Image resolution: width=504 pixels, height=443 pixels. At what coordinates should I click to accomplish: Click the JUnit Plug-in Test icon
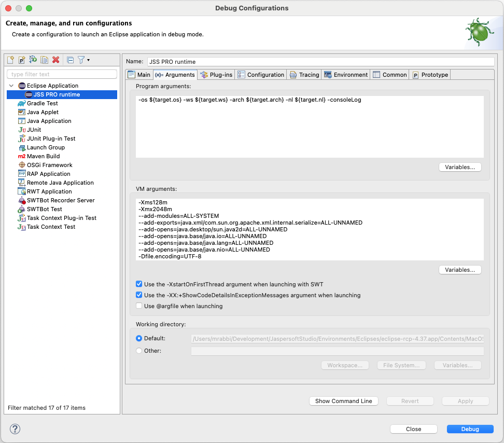pyautogui.click(x=22, y=139)
